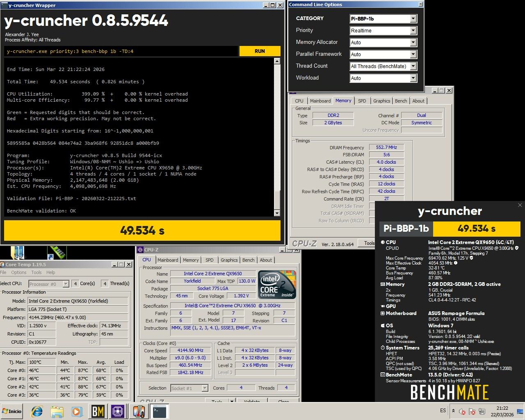Image resolution: width=525 pixels, height=420 pixels.
Task: Open Mainboard tab in lower CPU-Z window
Action: coord(168,260)
